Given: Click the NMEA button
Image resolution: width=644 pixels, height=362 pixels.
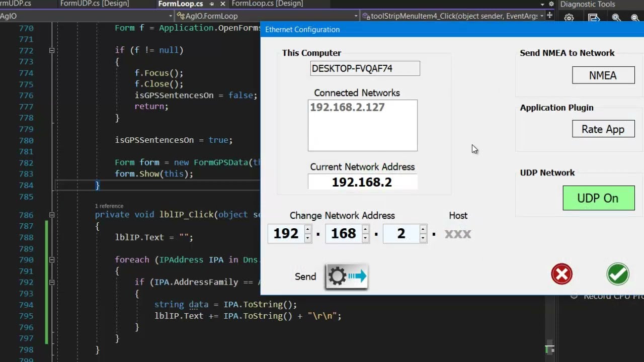Looking at the screenshot, I should click(603, 75).
